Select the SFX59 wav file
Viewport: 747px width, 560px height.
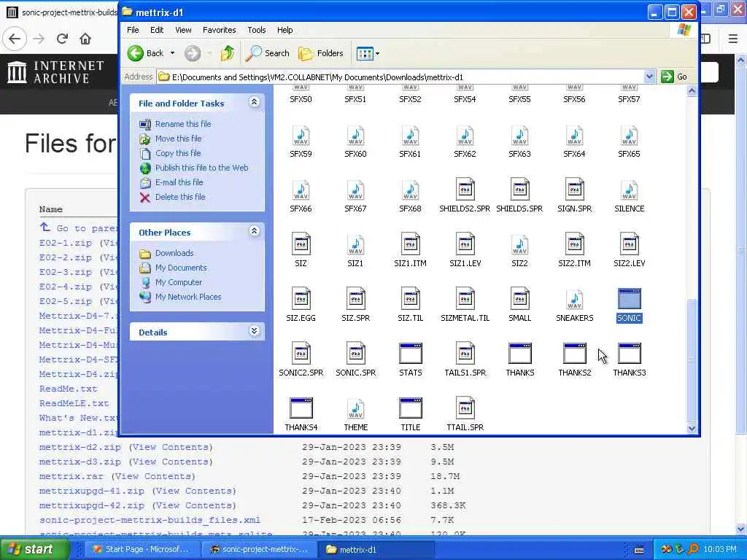tap(301, 142)
